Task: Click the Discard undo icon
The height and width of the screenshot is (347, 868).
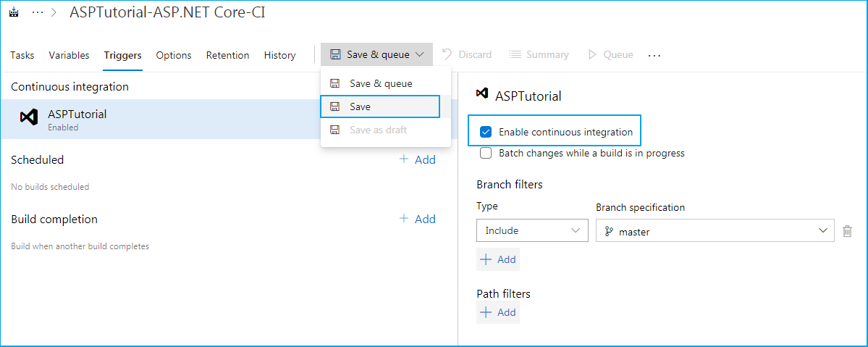Action: pyautogui.click(x=447, y=54)
